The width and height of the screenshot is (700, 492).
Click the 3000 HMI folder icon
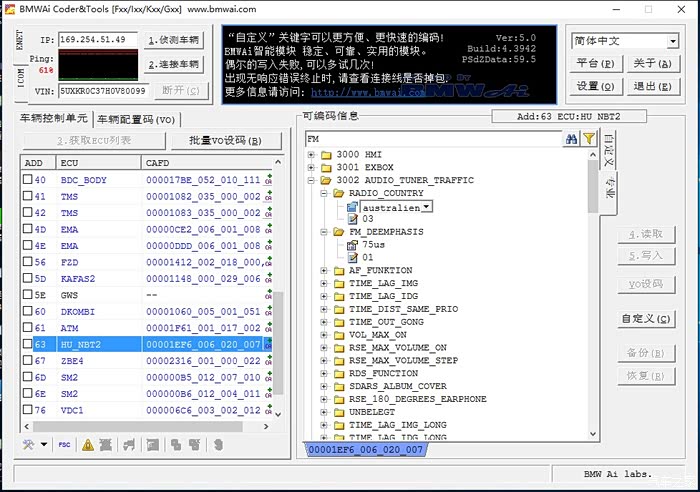tap(326, 154)
